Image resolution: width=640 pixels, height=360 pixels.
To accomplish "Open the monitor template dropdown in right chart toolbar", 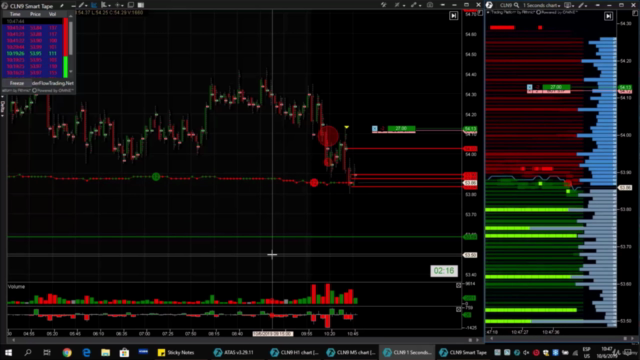I will coord(569,5).
